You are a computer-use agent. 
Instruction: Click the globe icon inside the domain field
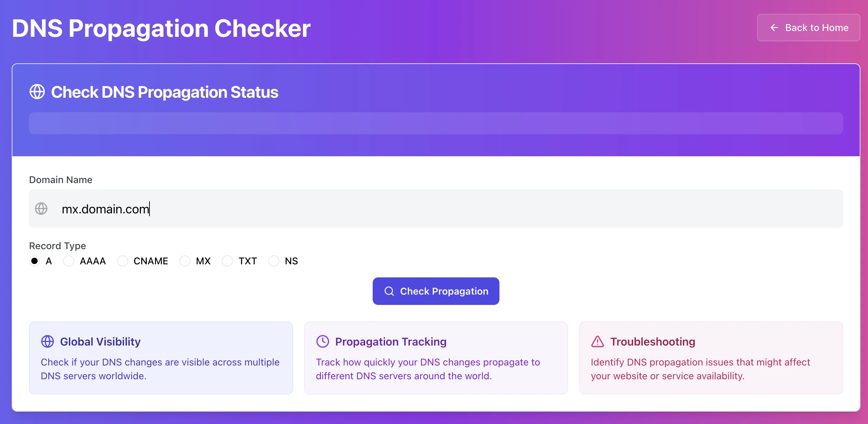41,209
